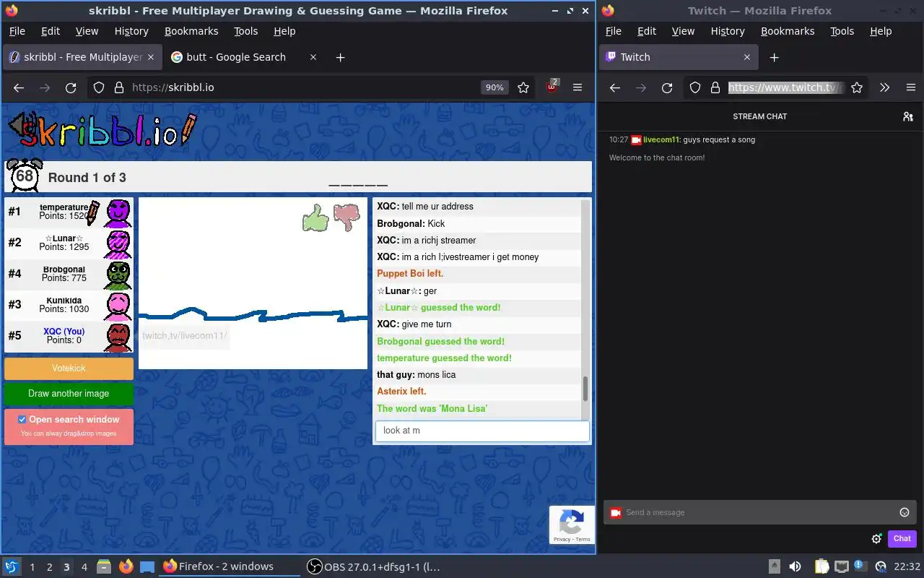
Task: Switch to the 'butt - Google Search' tab
Action: point(243,57)
